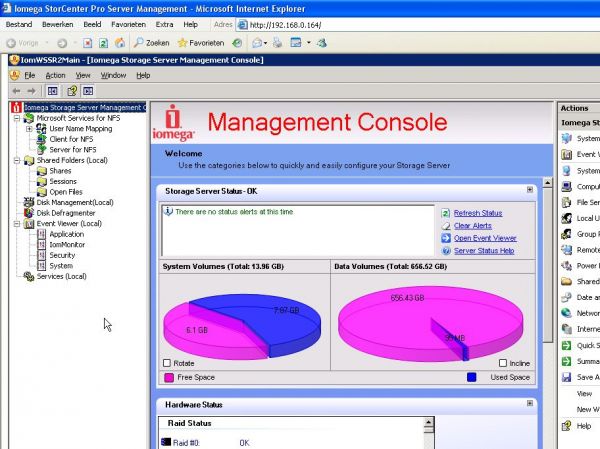Open the Back button history dropdown arrow
This screenshot has width=600, height=449.
pyautogui.click(x=47, y=43)
